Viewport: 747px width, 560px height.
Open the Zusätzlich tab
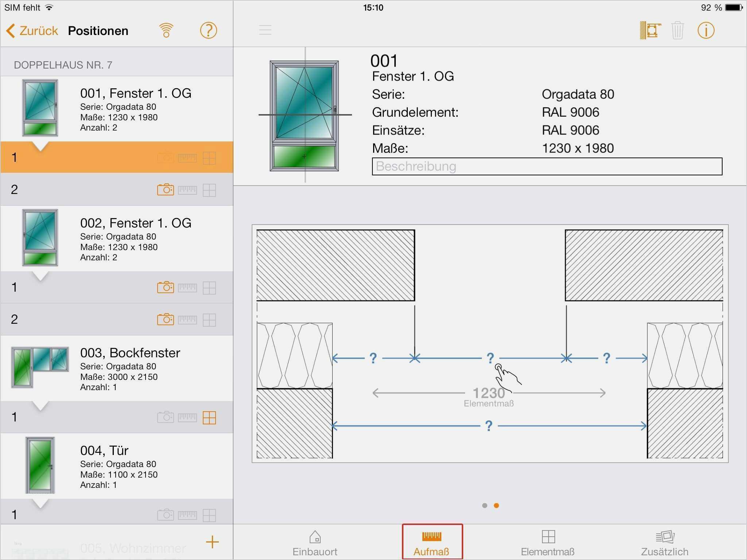665,543
